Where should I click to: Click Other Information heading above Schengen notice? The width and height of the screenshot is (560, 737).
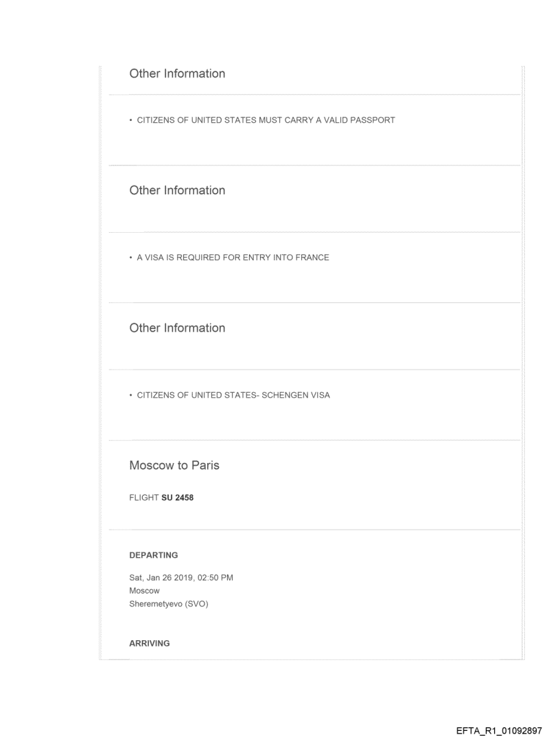pos(177,328)
